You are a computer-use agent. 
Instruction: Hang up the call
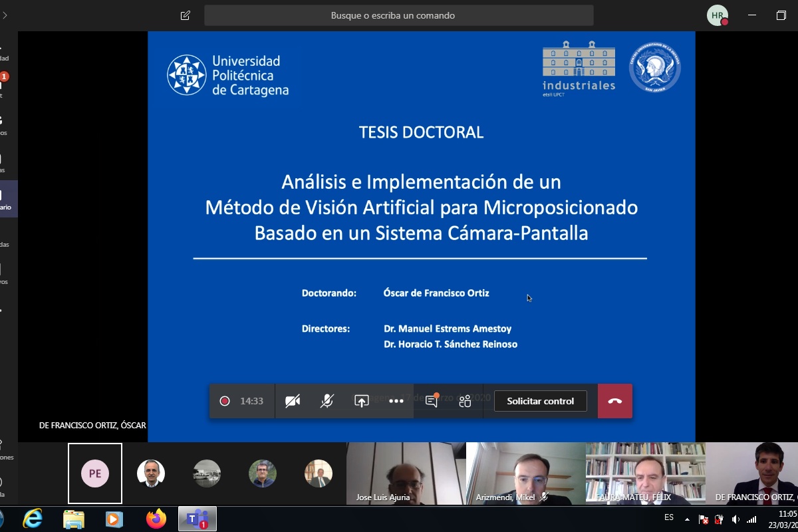point(614,401)
